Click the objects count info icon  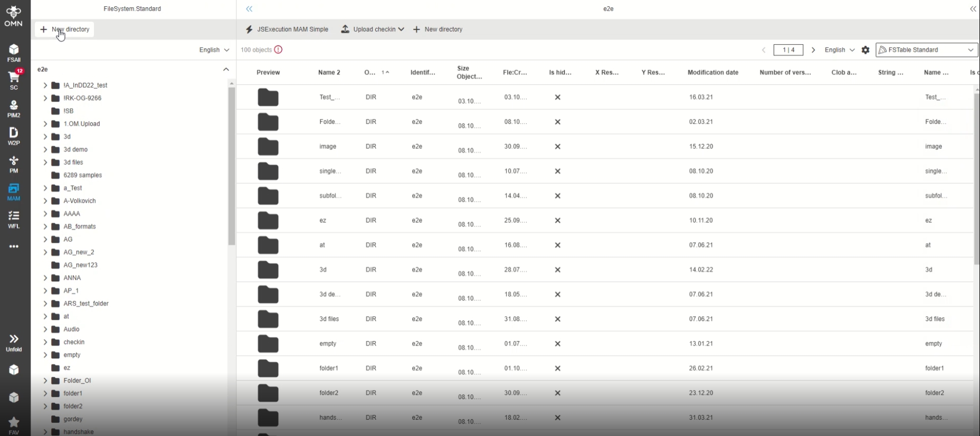(278, 50)
